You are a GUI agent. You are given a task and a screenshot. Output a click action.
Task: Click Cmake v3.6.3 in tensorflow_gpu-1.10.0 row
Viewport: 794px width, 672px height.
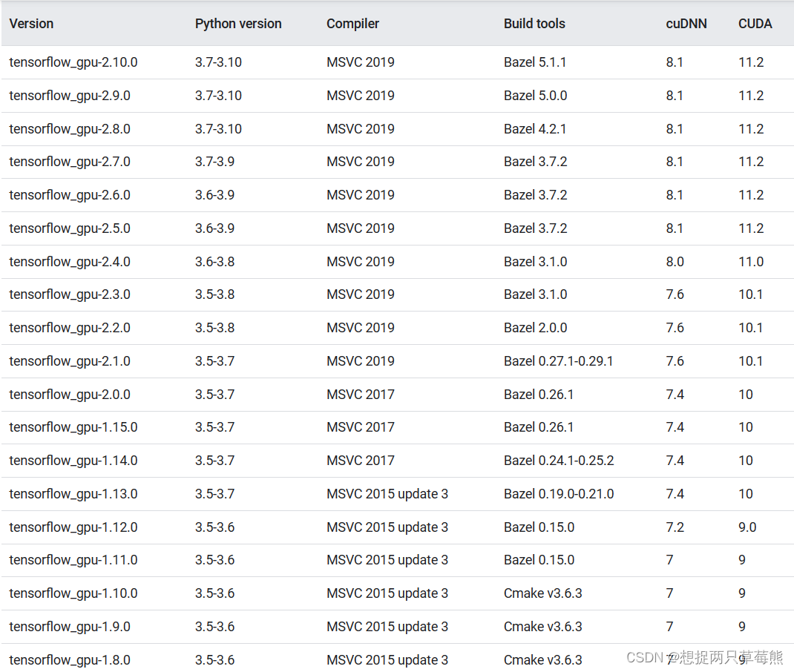click(543, 593)
